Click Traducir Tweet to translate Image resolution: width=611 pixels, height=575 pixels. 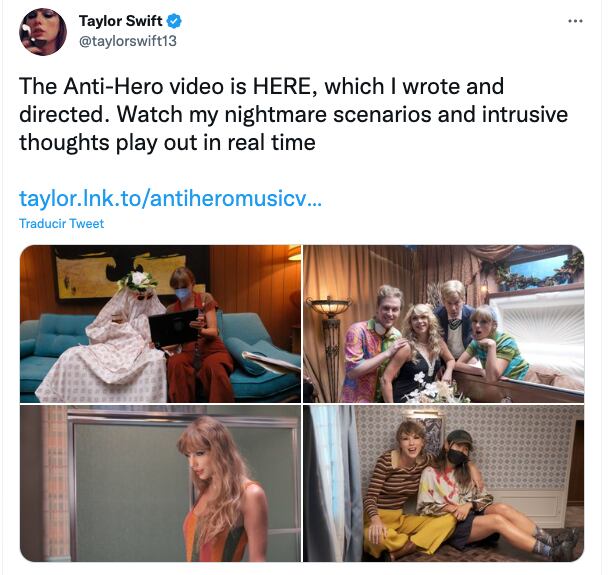click(x=62, y=224)
